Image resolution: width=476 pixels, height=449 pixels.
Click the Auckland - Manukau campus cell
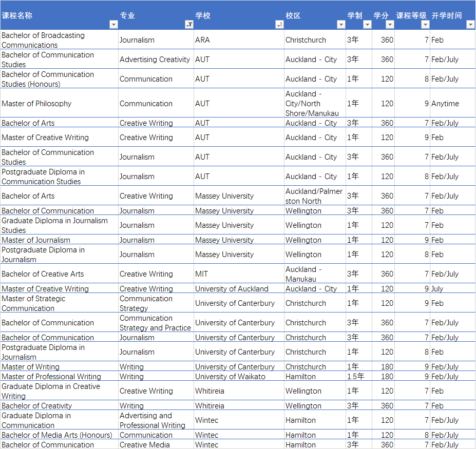pos(315,274)
